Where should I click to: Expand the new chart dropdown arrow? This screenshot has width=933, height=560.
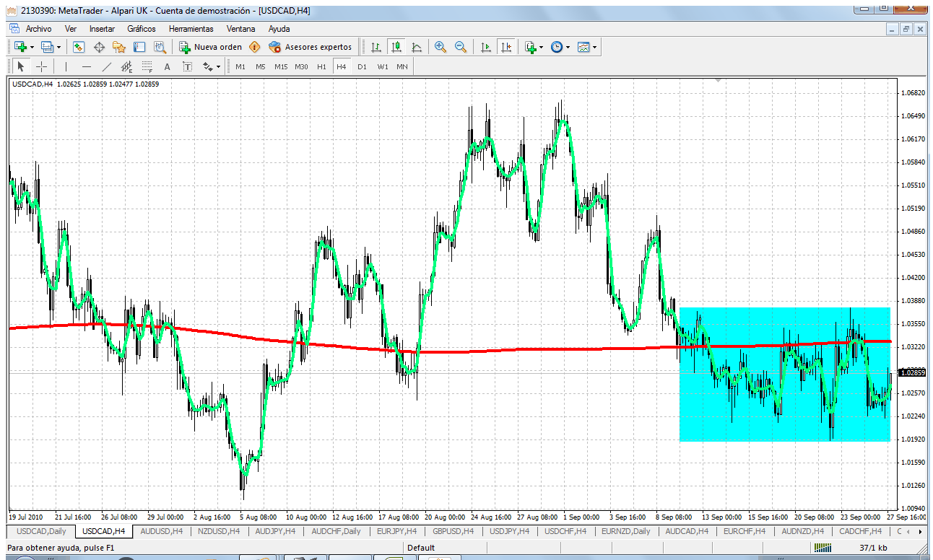point(32,47)
